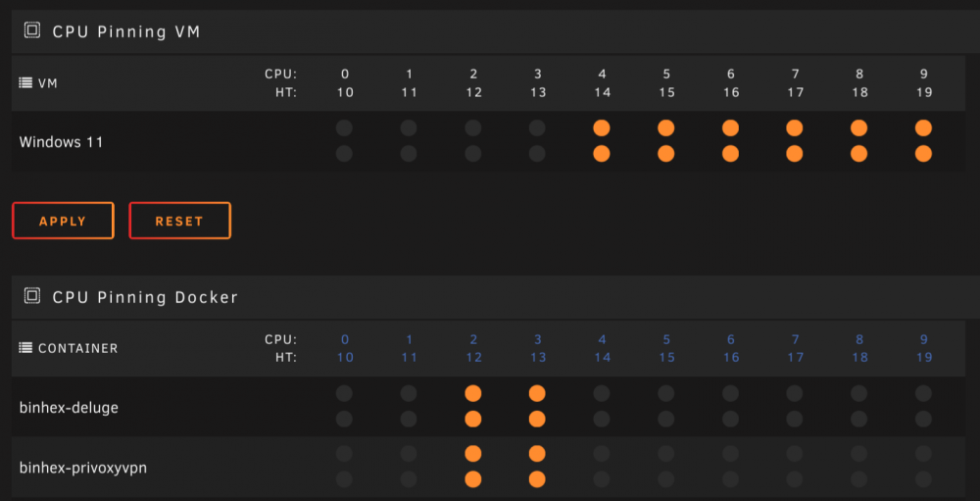Viewport: 980px width, 501px height.
Task: Enable HT 12 for Windows 11
Action: click(473, 153)
